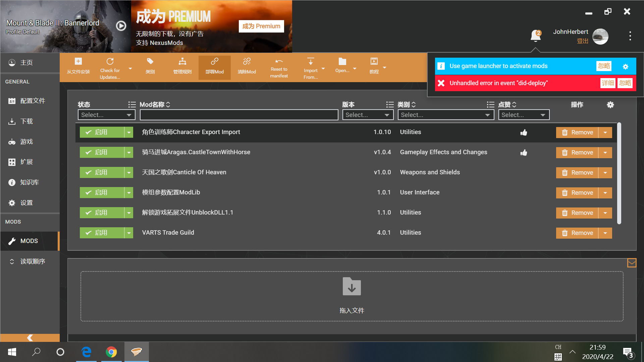Remove the Canticle Of Heaven mod
Screen dimensions: 644x362
click(577, 173)
